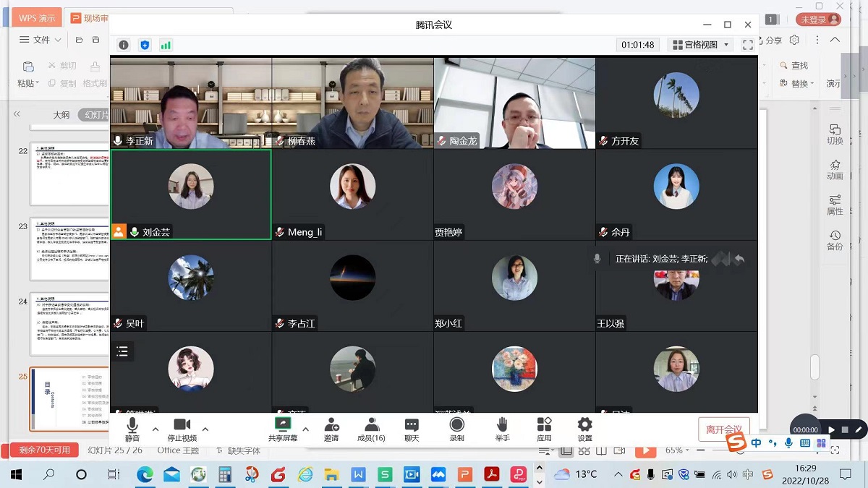
Task: Open the 应用 apps panel
Action: pos(544,429)
